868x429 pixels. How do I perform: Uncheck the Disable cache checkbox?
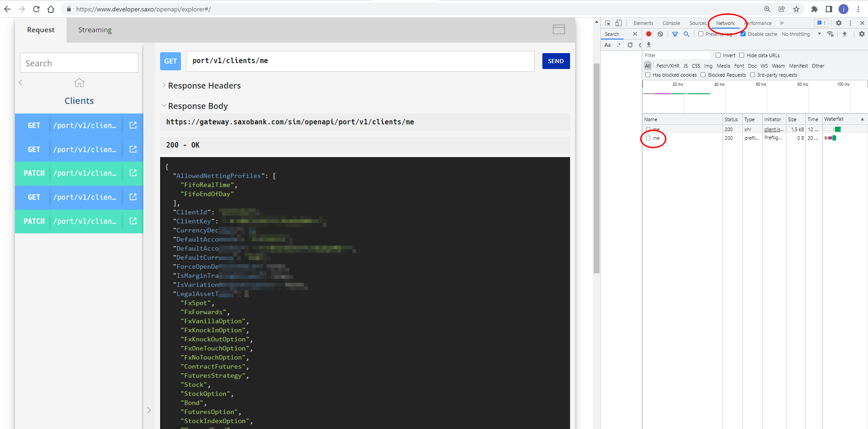743,34
